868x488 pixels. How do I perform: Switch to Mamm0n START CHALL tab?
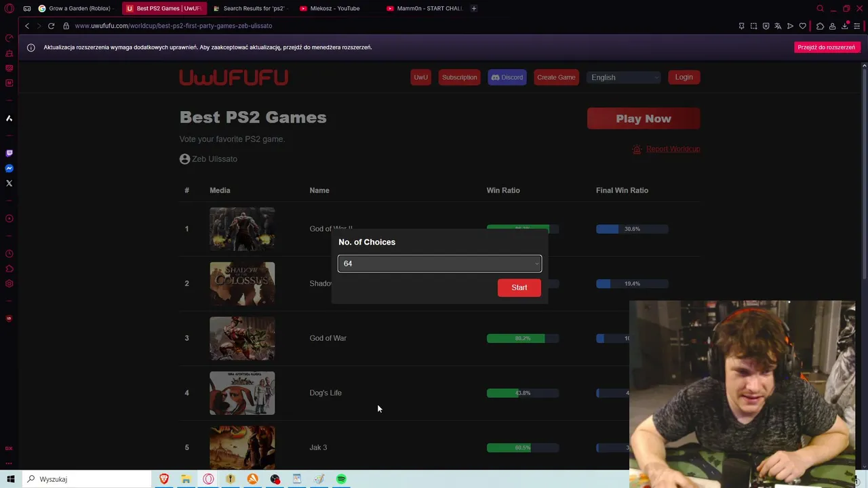click(424, 8)
